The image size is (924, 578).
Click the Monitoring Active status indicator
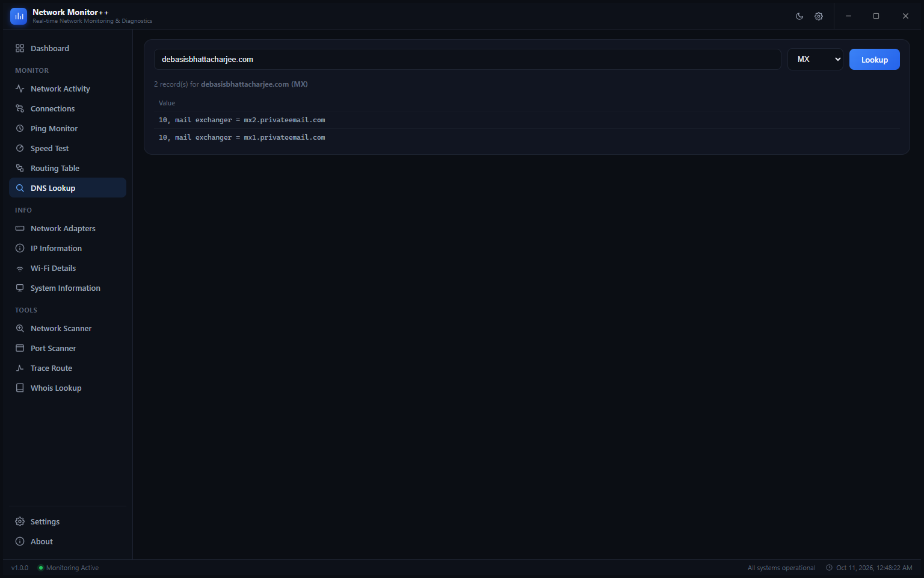(x=69, y=568)
